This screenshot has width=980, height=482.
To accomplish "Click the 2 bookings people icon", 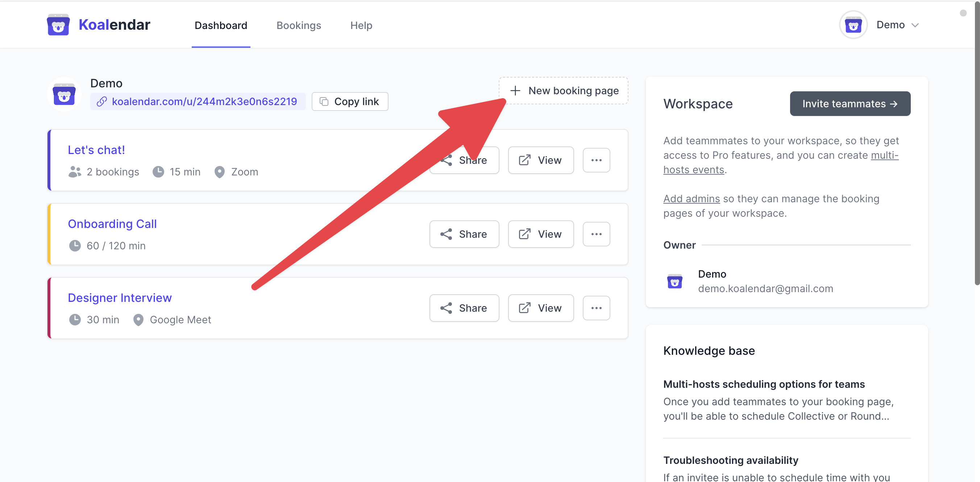I will (75, 172).
